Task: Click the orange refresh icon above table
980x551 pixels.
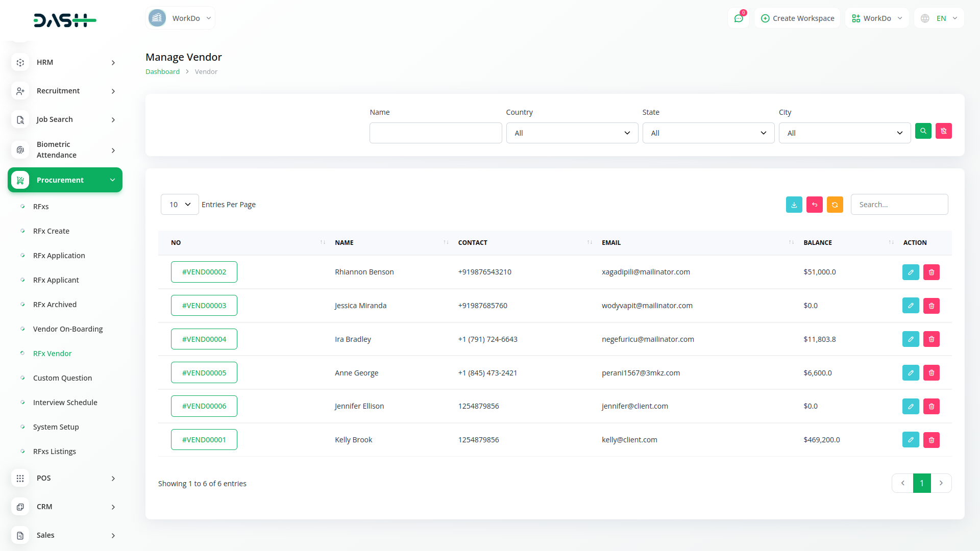Action: click(x=835, y=205)
